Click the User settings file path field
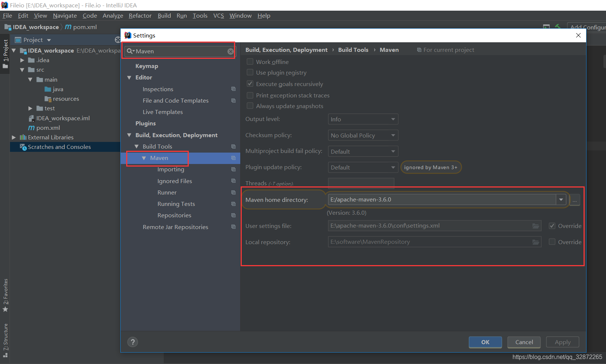Image resolution: width=606 pixels, height=364 pixels. tap(435, 226)
